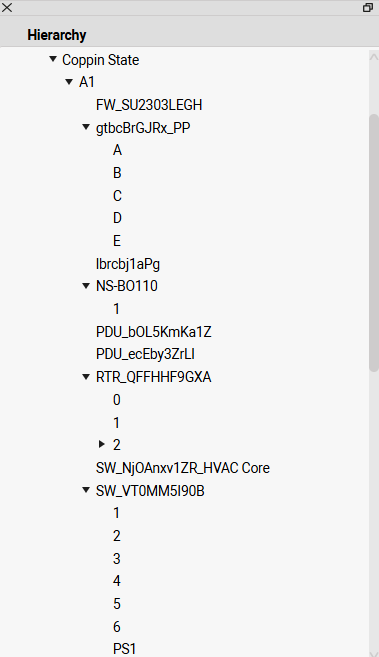Undock the Hierarchy panel using float icon
Screen dimensions: 379x657
tap(368, 8)
